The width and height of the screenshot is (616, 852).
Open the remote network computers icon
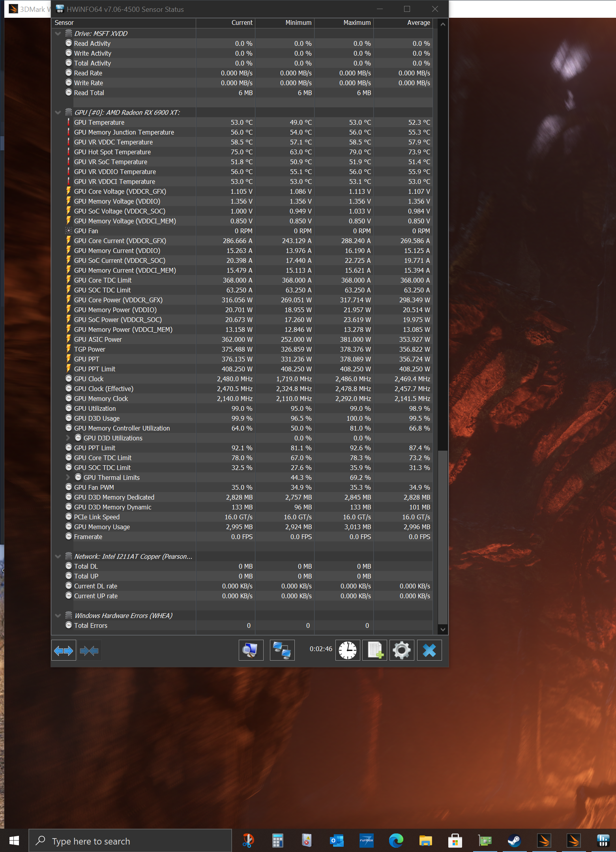coord(282,650)
